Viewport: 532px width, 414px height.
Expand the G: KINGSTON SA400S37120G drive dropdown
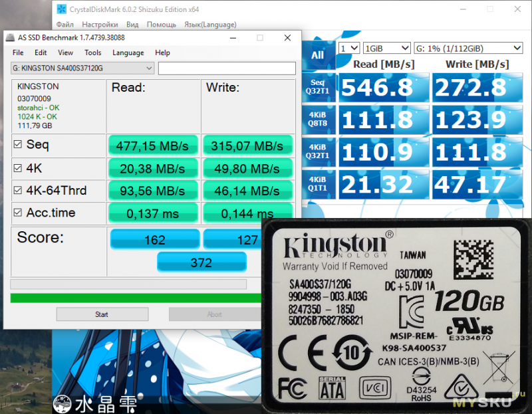pos(82,68)
